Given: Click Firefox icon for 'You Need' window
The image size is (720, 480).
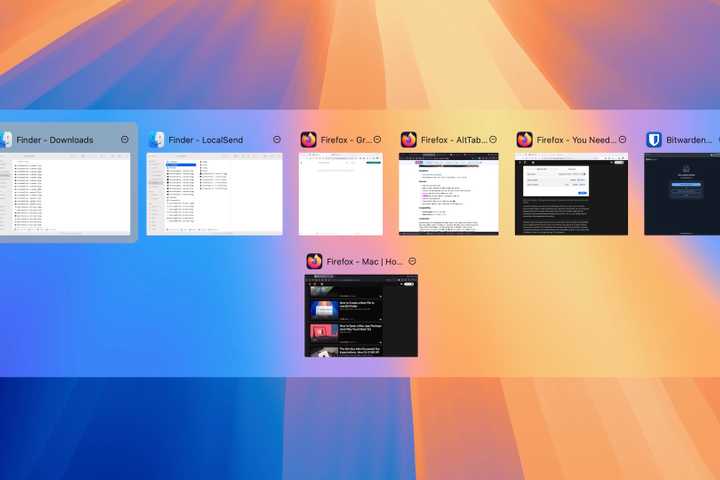Looking at the screenshot, I should point(525,140).
